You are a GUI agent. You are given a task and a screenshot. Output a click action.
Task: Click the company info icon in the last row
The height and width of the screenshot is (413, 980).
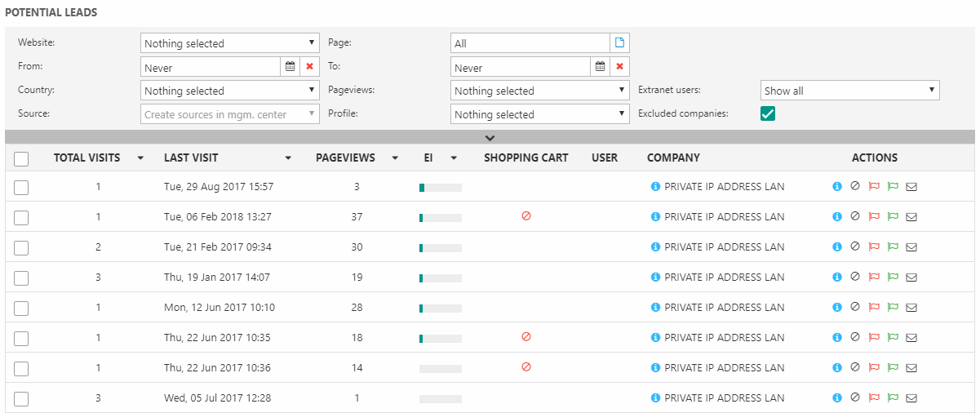[655, 397]
